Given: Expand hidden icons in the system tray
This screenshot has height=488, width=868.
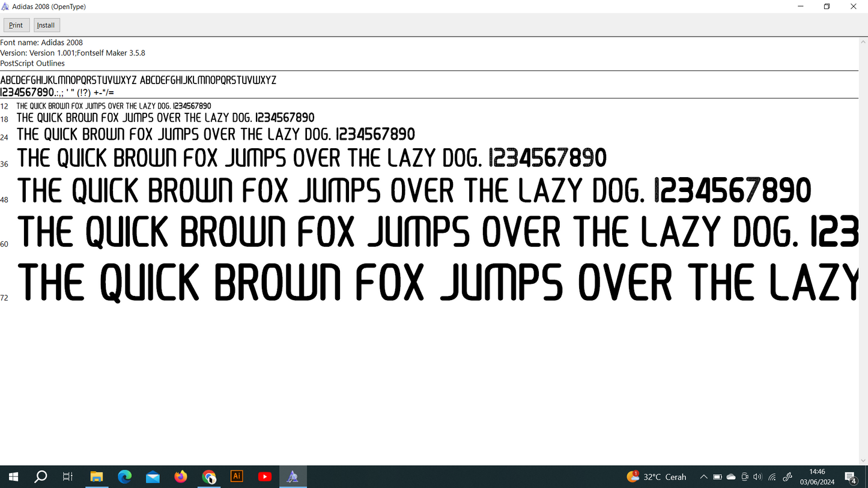Looking at the screenshot, I should coord(703,477).
